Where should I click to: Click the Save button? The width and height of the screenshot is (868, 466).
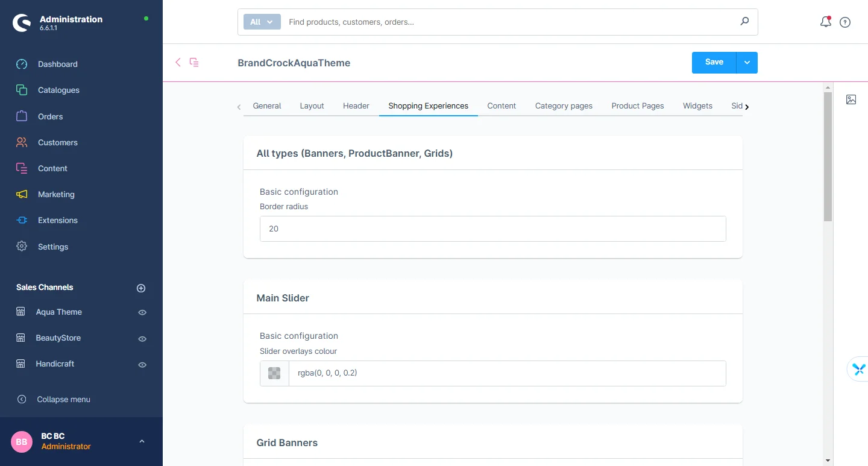pyautogui.click(x=714, y=62)
